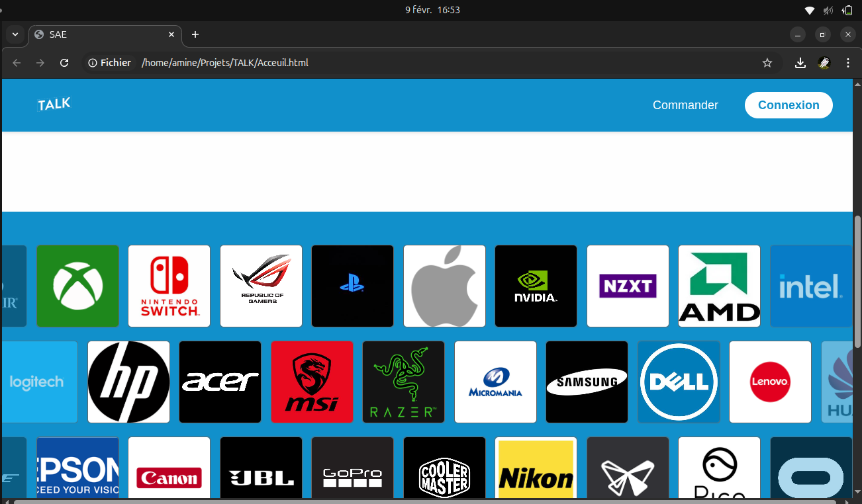Click the Razer logo tile
This screenshot has height=504, width=862.
[403, 382]
